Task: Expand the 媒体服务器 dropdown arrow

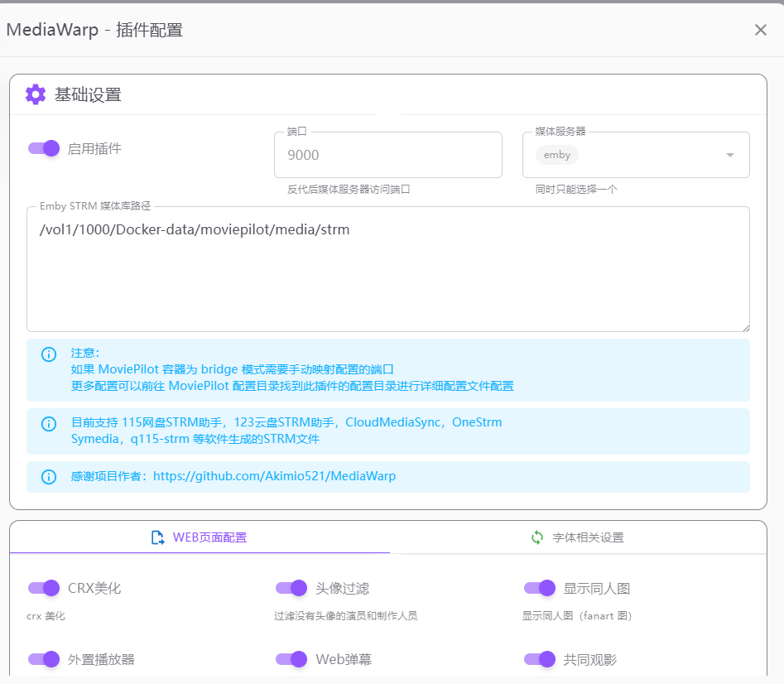Action: click(x=730, y=156)
